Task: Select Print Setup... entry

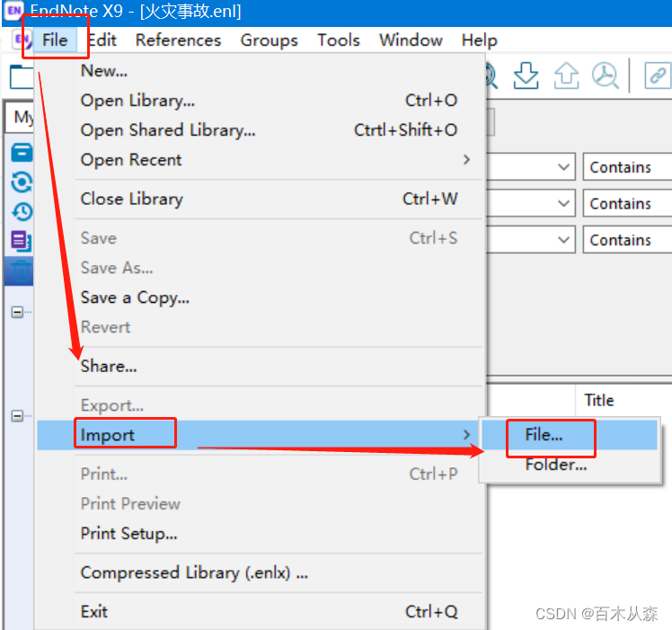Action: (x=260, y=533)
